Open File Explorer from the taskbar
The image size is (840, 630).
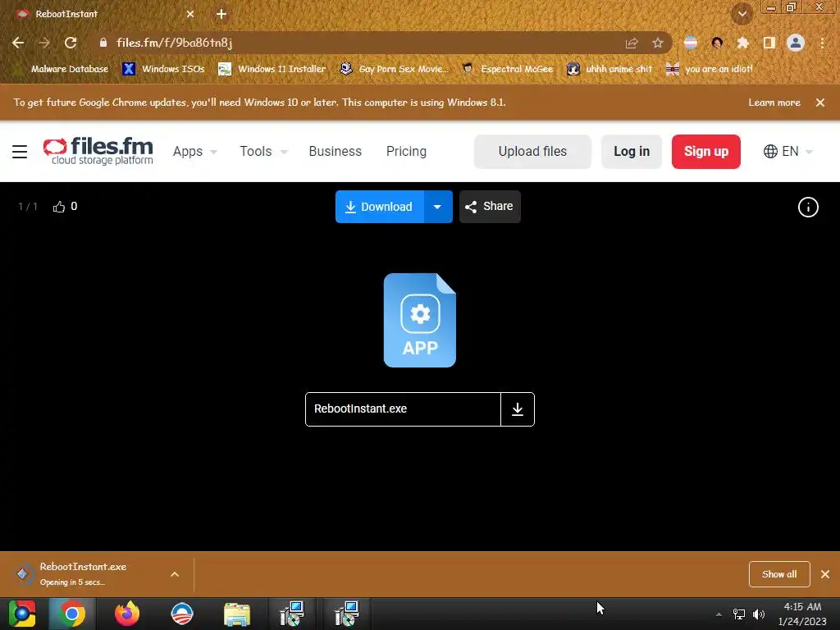[237, 614]
